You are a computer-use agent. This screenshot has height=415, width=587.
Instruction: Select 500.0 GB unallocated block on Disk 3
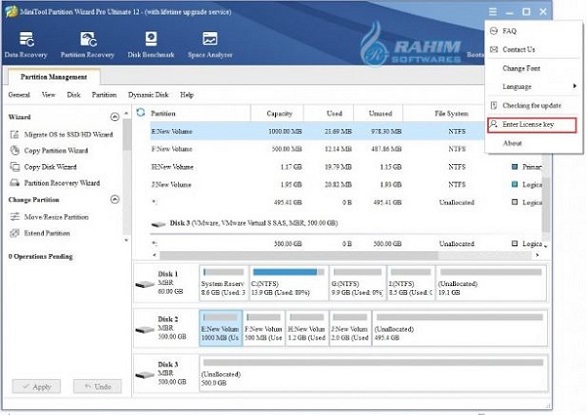(373, 373)
